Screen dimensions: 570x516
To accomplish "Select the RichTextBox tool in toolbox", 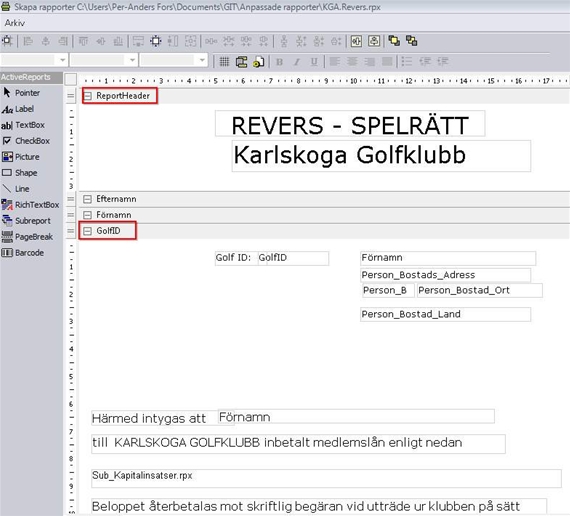I will pos(30,205).
